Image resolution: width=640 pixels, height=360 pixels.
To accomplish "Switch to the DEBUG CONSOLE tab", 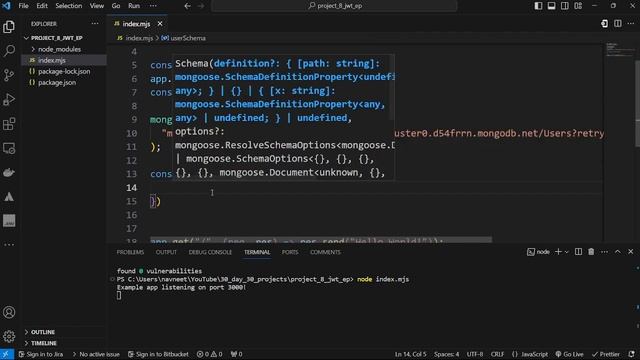I will [210, 252].
